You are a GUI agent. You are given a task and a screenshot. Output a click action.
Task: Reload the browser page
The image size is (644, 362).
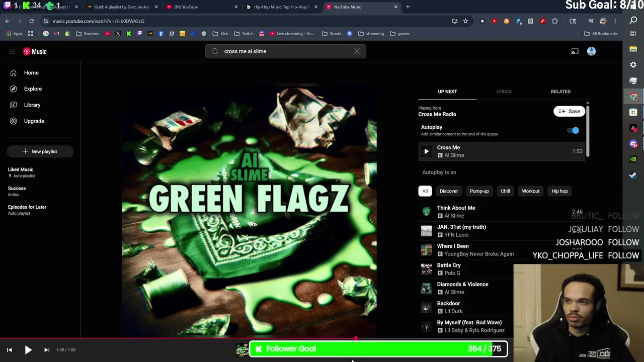pos(31,21)
